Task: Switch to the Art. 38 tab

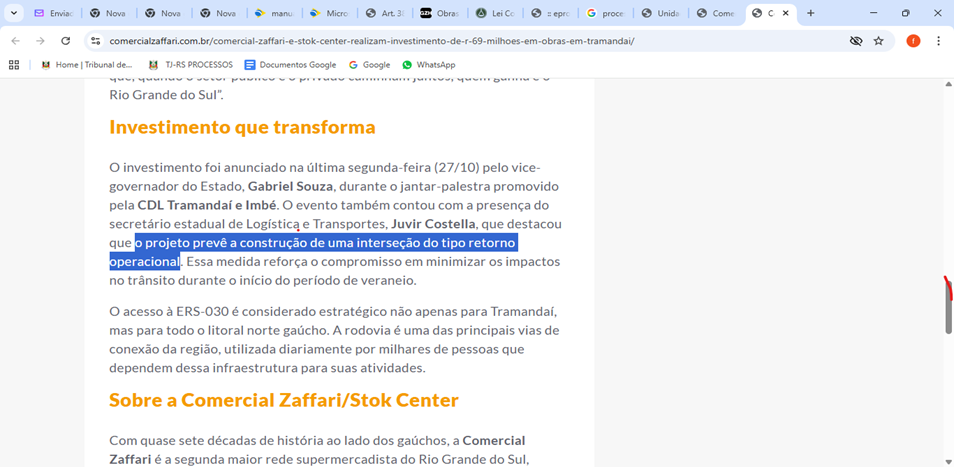Action: click(385, 13)
